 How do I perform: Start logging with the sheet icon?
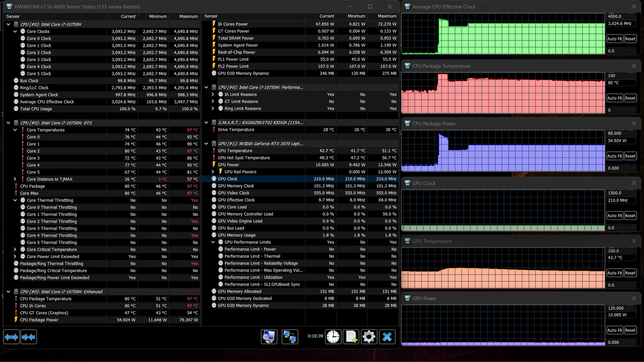351,337
